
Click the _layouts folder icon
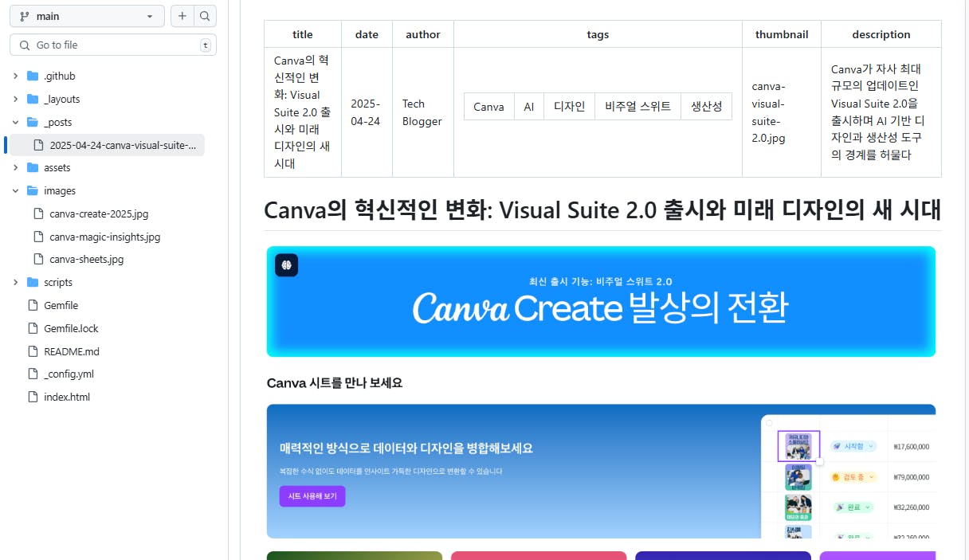[x=33, y=100]
